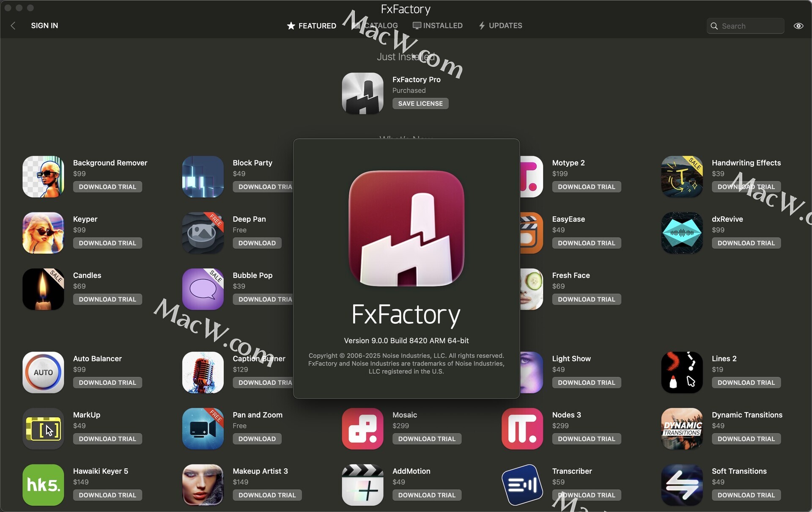Open the Auto Balancer icon
The image size is (812, 512).
click(43, 372)
